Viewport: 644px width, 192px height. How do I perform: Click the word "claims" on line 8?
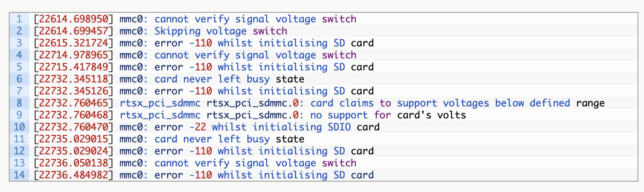click(356, 103)
